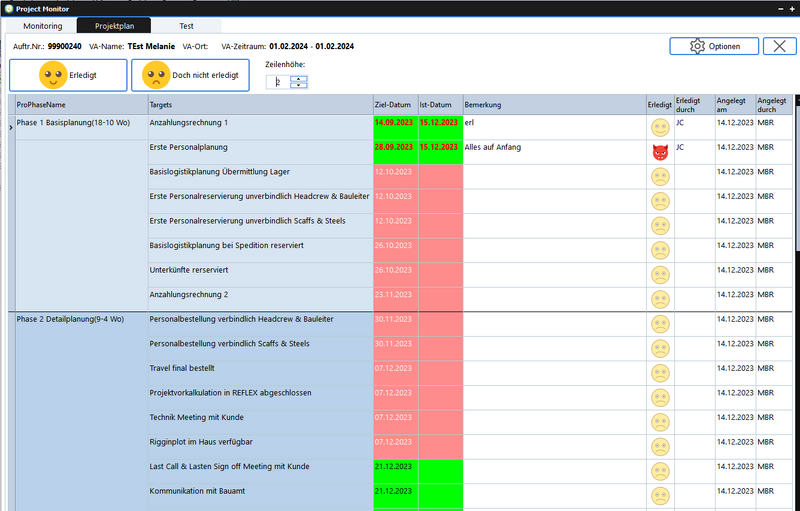Click Ziel-Datum 14.09.2023 green cell
The image size is (800, 511).
click(396, 127)
